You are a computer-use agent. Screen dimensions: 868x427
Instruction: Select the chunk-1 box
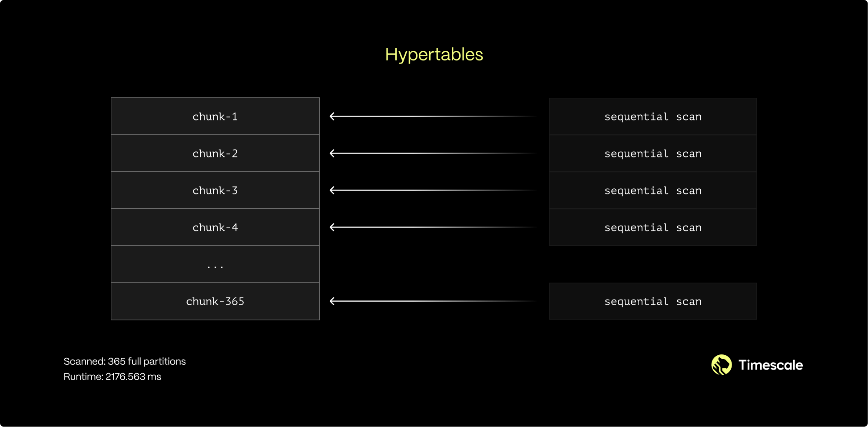[215, 116]
